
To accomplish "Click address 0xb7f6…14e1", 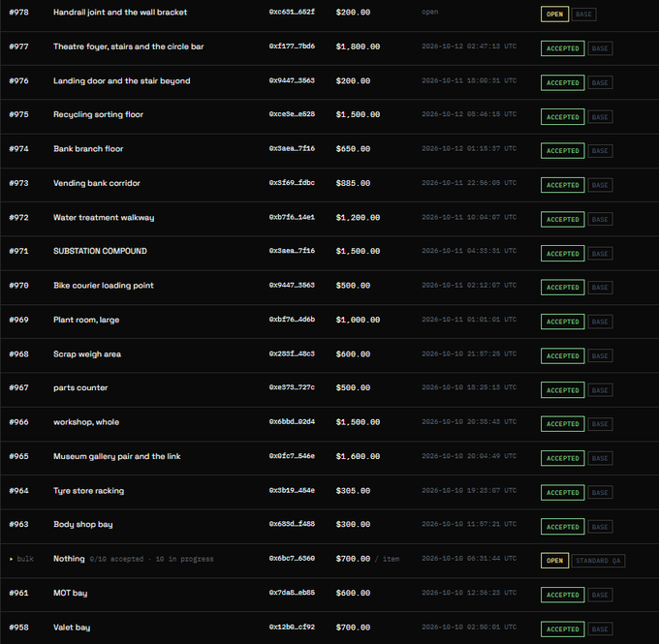I will (292, 217).
